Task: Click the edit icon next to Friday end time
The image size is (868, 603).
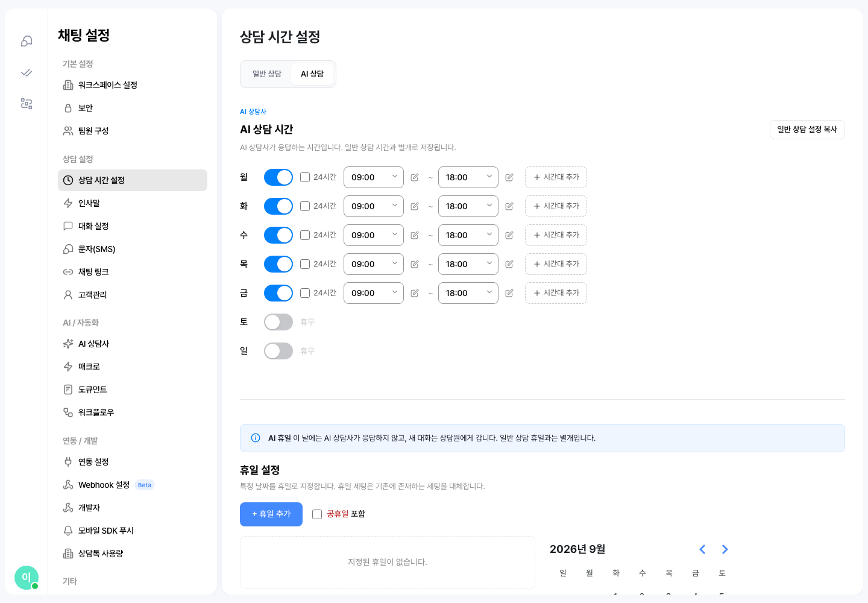Action: point(509,293)
